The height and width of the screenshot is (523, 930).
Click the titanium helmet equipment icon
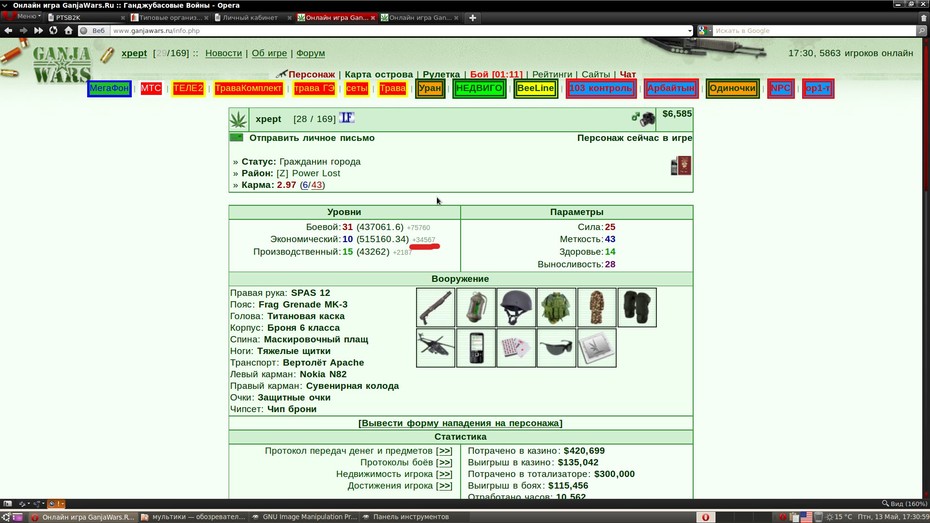click(516, 307)
